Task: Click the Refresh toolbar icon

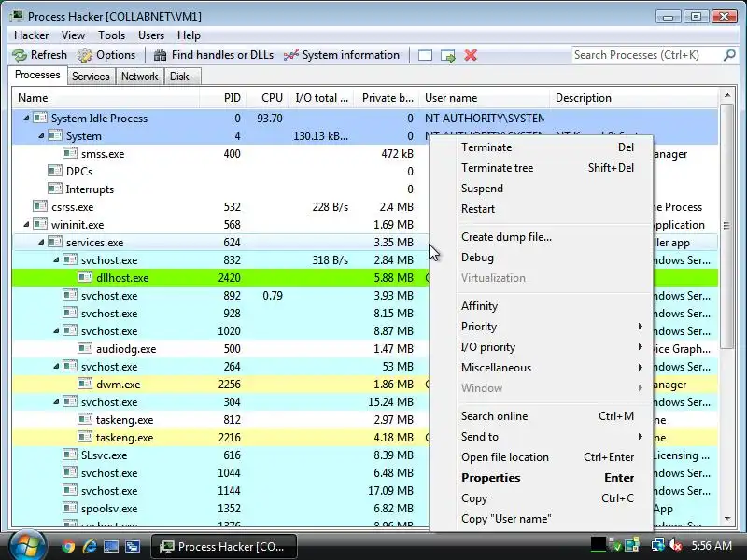Action: click(20, 55)
